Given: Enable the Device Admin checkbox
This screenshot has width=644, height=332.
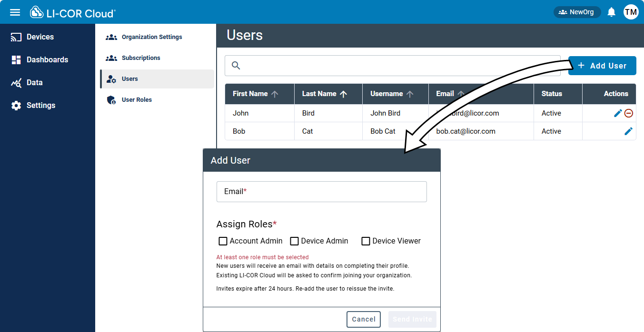Looking at the screenshot, I should [x=294, y=241].
